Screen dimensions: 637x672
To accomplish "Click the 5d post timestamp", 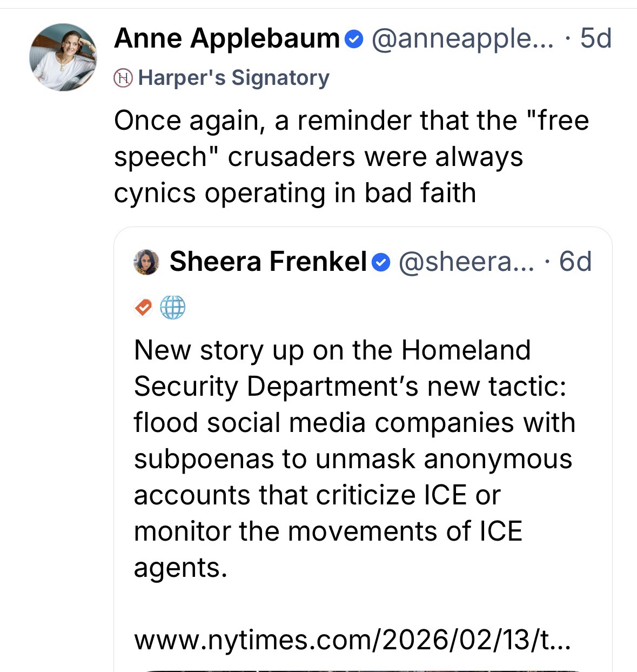I will (x=595, y=39).
